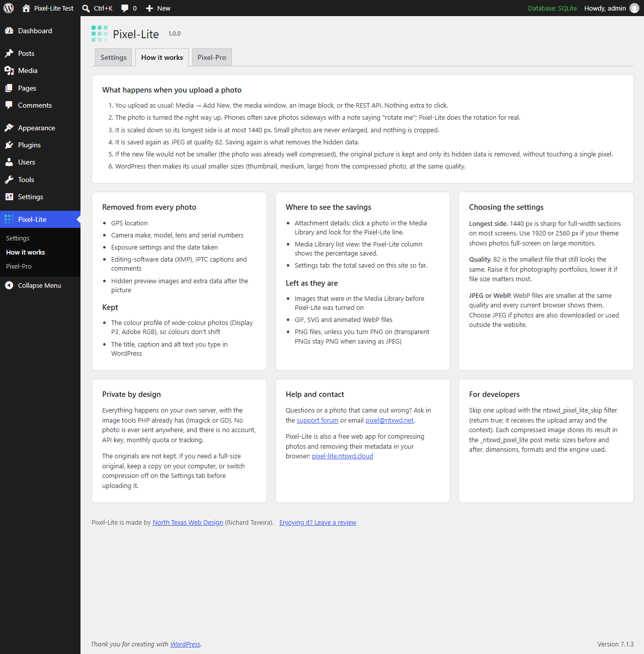
Task: Visit the North Texas Web Design link
Action: click(188, 523)
